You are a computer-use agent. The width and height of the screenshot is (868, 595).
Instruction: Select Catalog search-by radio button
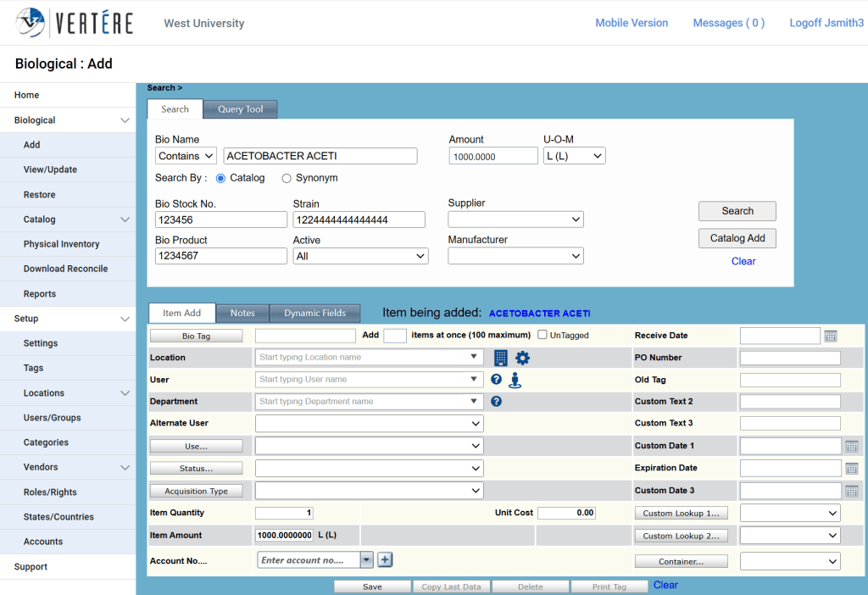click(220, 178)
